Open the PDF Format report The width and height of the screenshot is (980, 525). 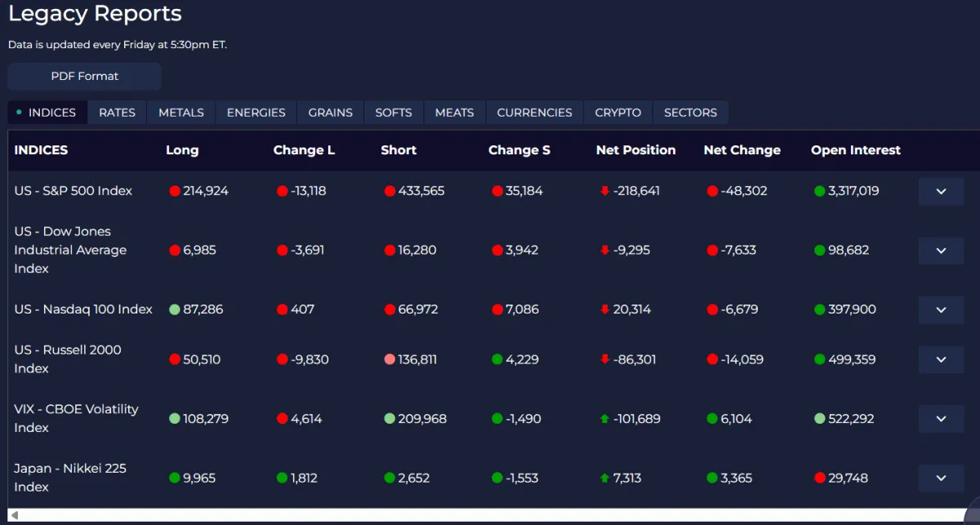(x=85, y=76)
